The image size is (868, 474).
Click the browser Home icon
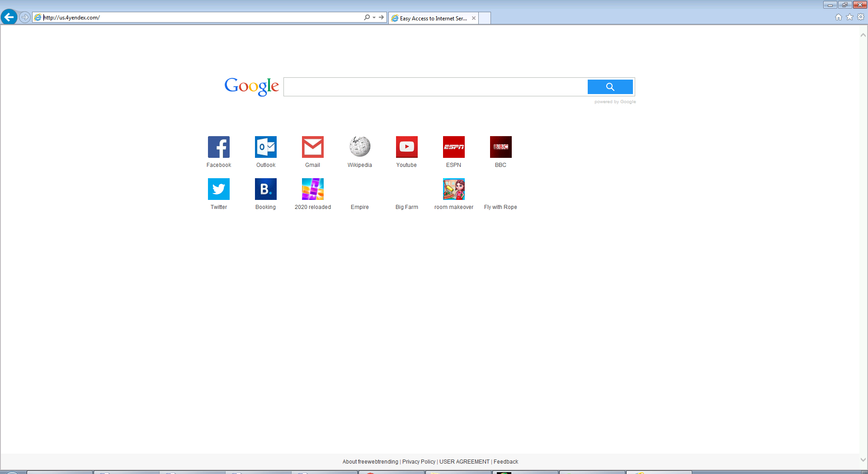point(839,17)
